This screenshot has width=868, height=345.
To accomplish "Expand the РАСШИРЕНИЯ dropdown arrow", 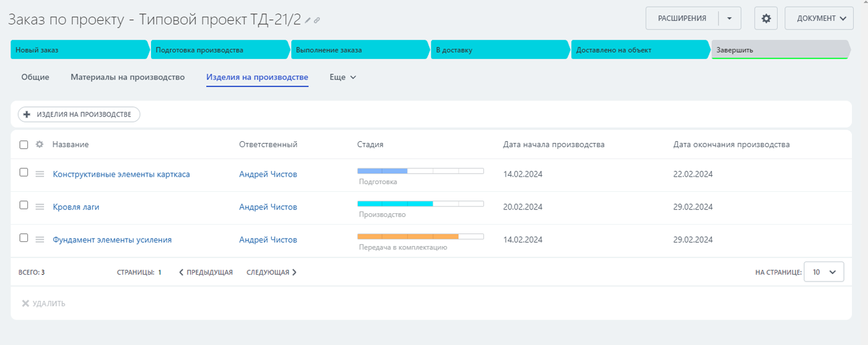I will pyautogui.click(x=730, y=19).
